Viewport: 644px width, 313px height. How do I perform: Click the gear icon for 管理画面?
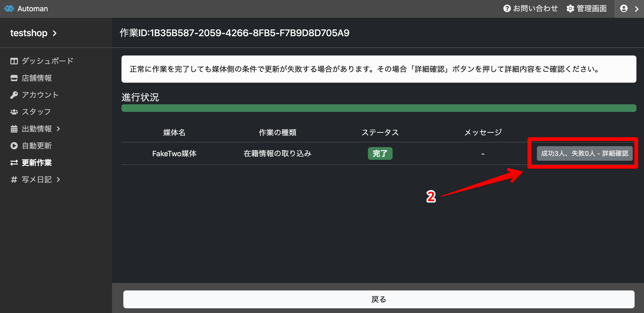tap(570, 8)
